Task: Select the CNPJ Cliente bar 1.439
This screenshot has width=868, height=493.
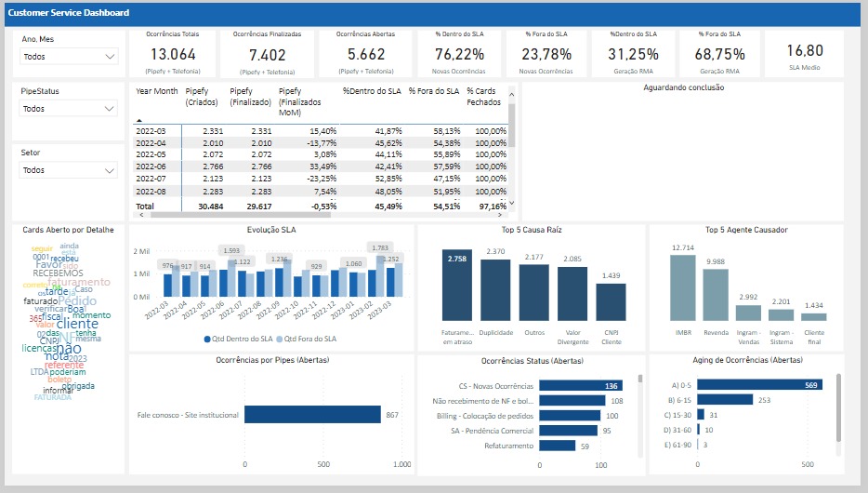Action: coord(612,302)
